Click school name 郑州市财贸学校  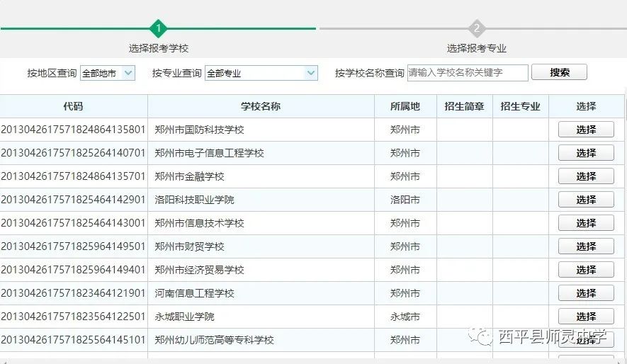click(x=189, y=246)
